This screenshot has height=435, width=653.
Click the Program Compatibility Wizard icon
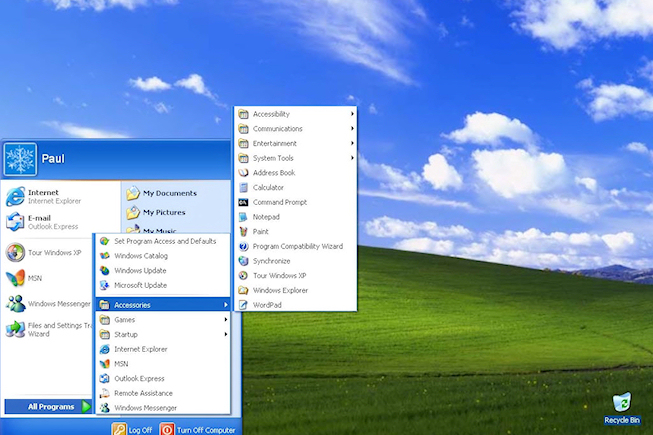click(x=243, y=246)
